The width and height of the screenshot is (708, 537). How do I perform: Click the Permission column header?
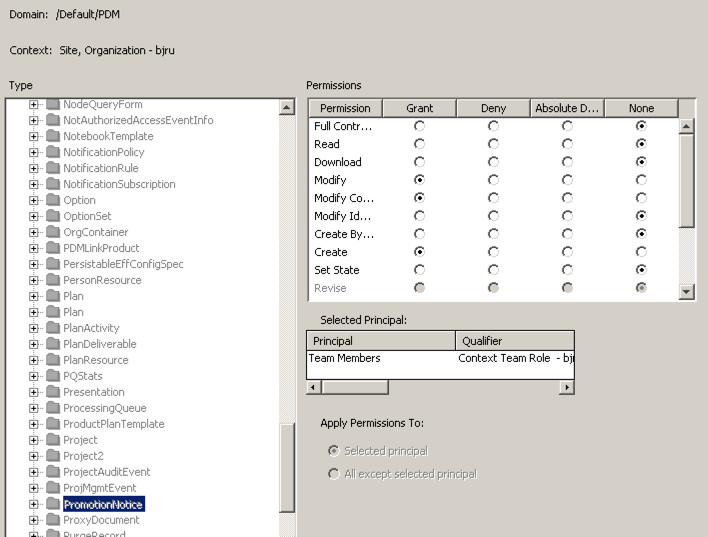[345, 108]
